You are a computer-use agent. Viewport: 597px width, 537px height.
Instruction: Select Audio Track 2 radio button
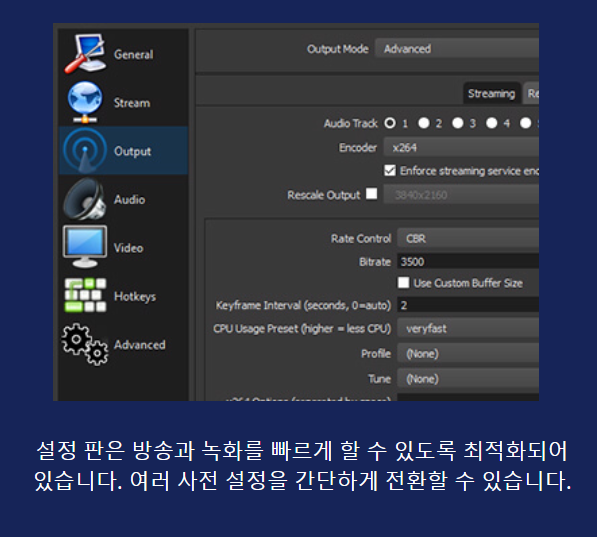pos(424,123)
